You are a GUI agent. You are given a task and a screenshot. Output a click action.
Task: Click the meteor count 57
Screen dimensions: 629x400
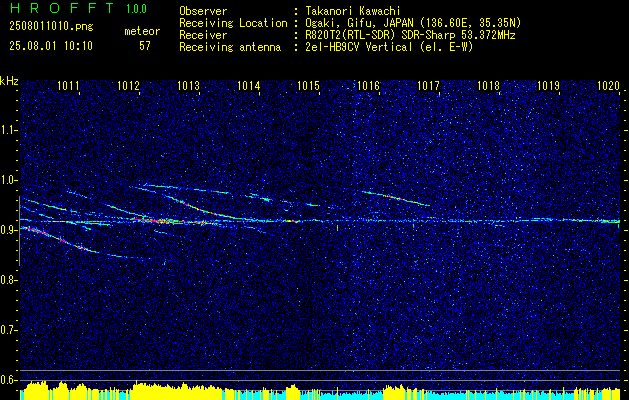click(x=145, y=46)
